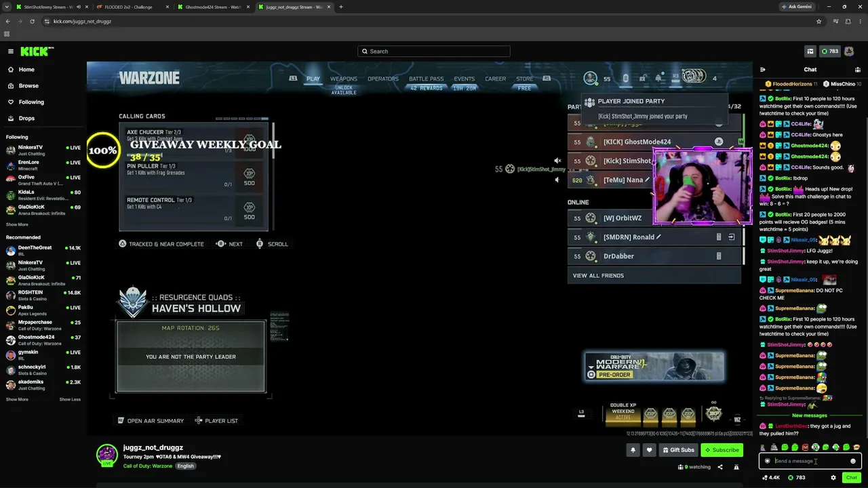Open the OxFive channel in Following

[43, 180]
